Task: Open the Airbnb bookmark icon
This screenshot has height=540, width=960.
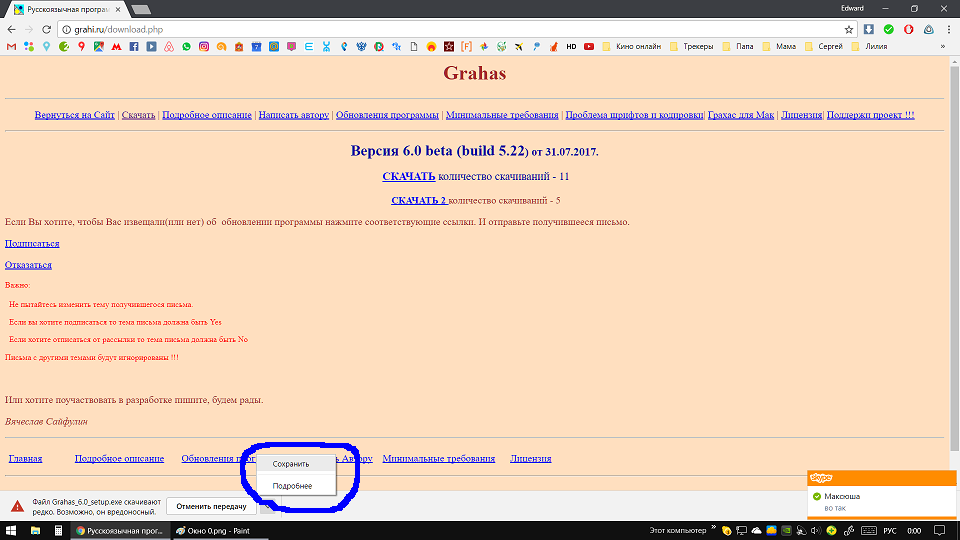Action: click(x=169, y=47)
